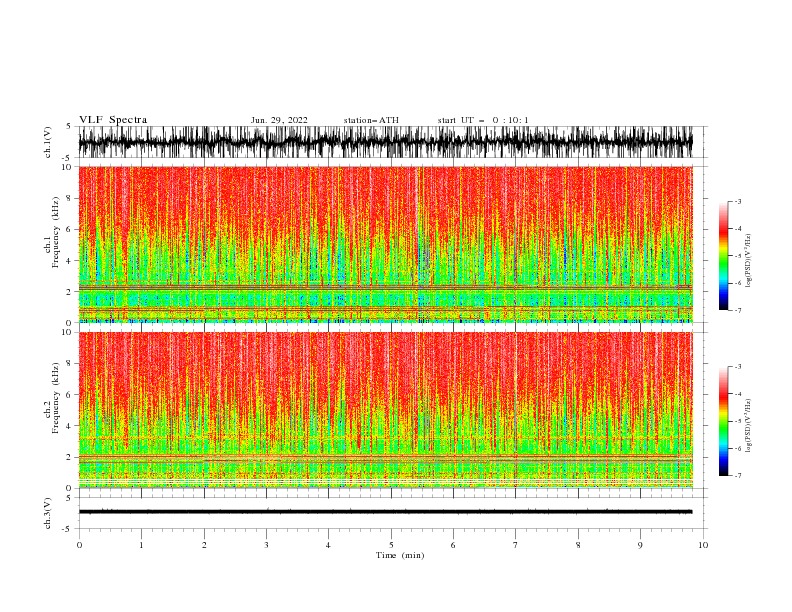
Task: Click the ch.1 Frequency (kHz) axis label
Action: [51, 233]
